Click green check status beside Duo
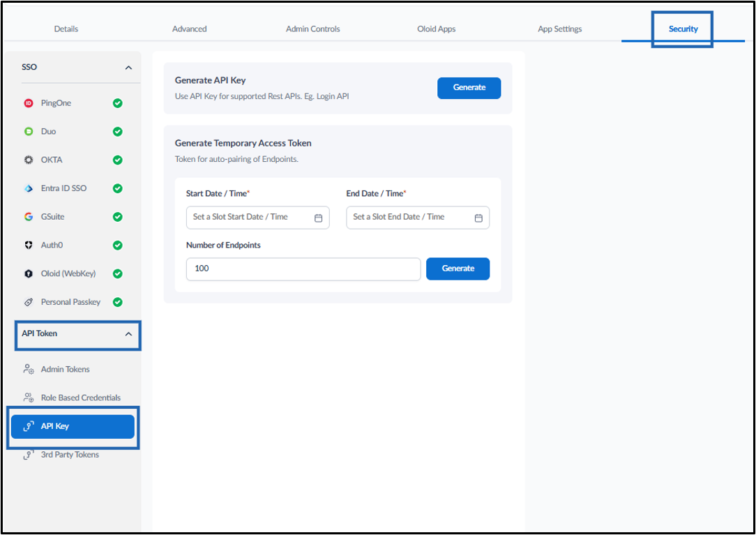The height and width of the screenshot is (535, 756). (118, 132)
